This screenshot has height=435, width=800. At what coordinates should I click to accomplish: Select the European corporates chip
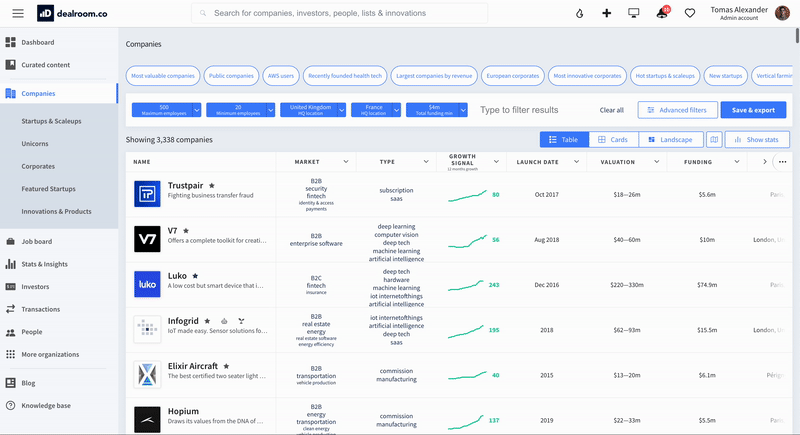(x=513, y=76)
